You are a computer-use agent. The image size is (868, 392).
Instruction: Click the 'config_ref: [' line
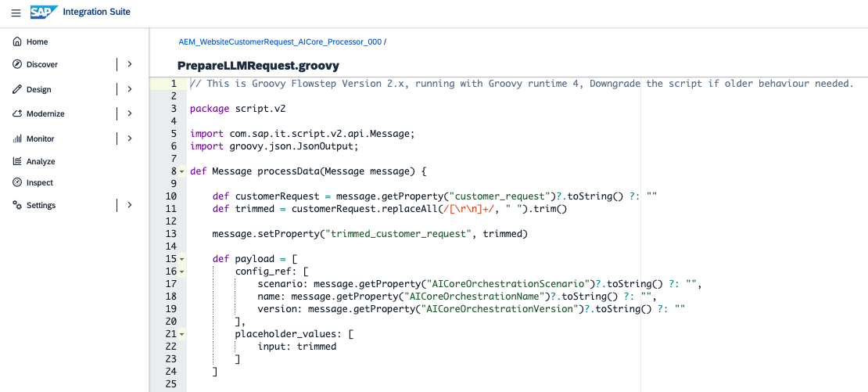pyautogui.click(x=272, y=272)
